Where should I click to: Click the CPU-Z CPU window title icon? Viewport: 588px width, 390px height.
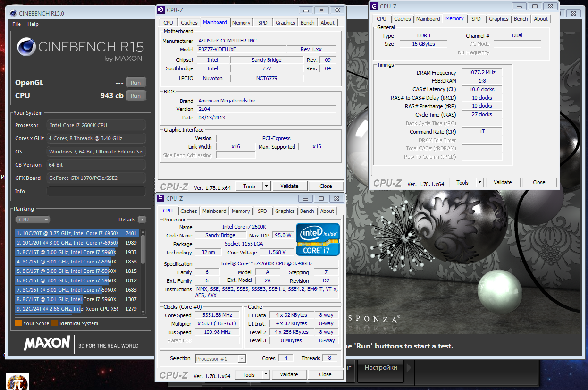[161, 198]
